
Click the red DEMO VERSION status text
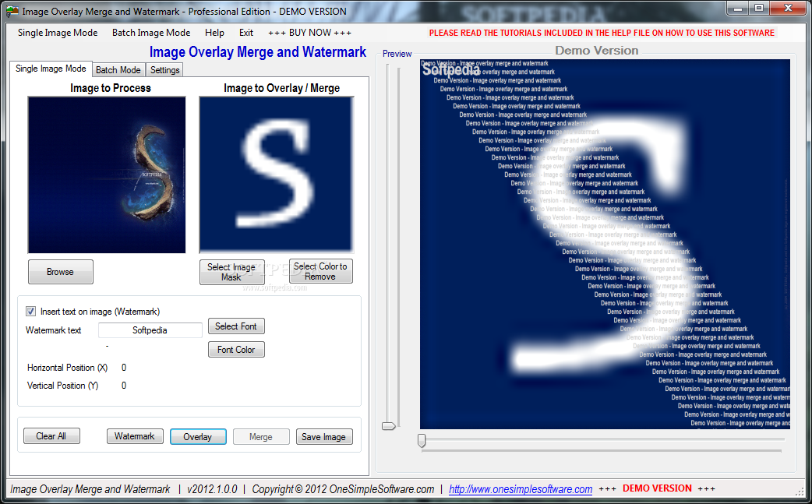[x=657, y=488]
